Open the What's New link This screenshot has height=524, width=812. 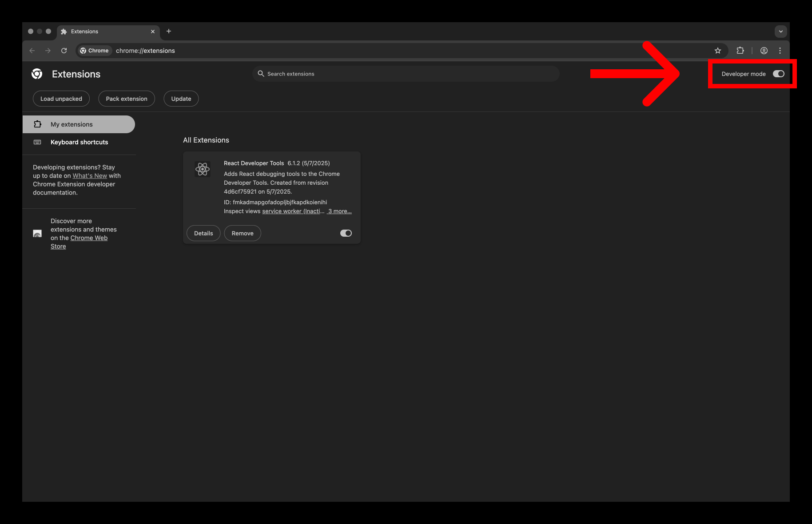(90, 176)
